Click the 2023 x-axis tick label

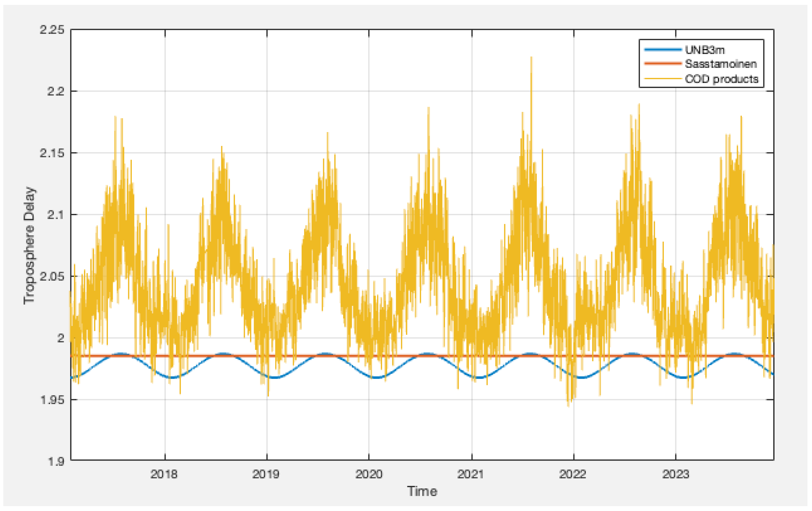[676, 474]
